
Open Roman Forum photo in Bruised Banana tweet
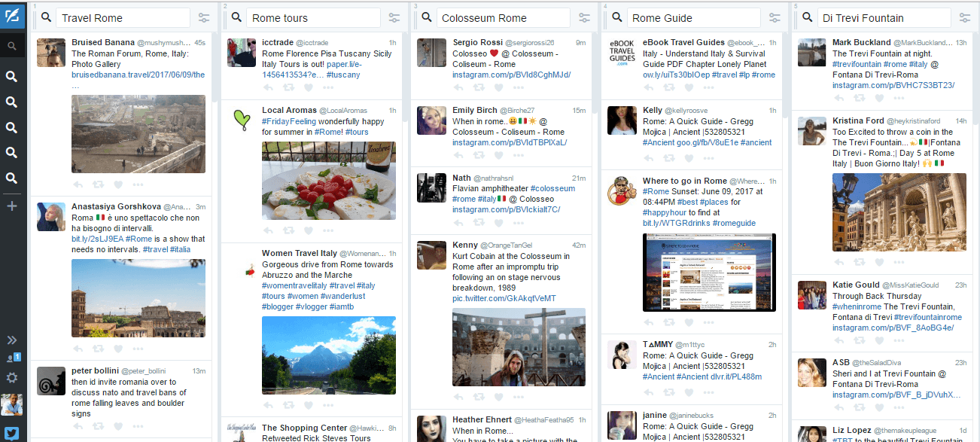coord(138,134)
